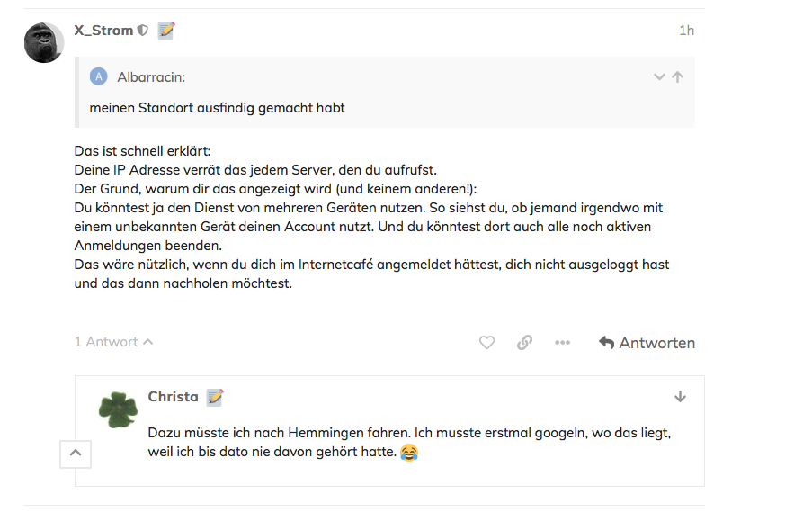Screen dimensions: 812x512
Task: Expand the Albarracin quote with chevron
Action: pos(659,76)
